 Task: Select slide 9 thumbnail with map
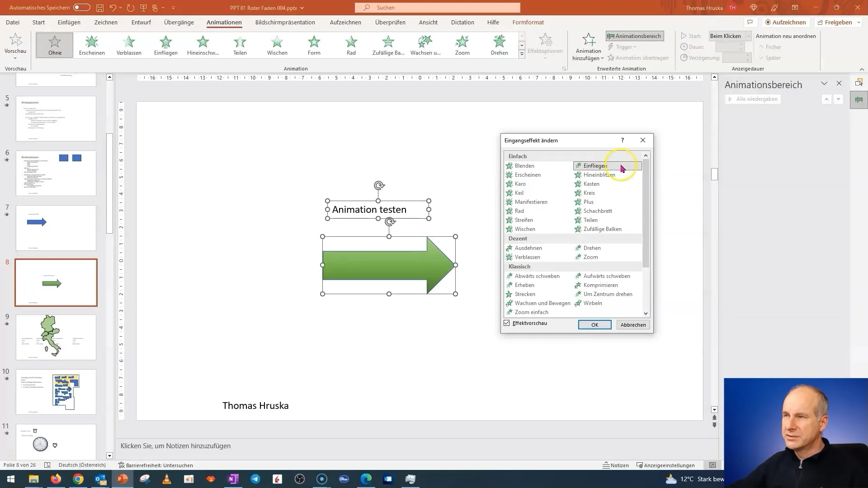click(56, 337)
